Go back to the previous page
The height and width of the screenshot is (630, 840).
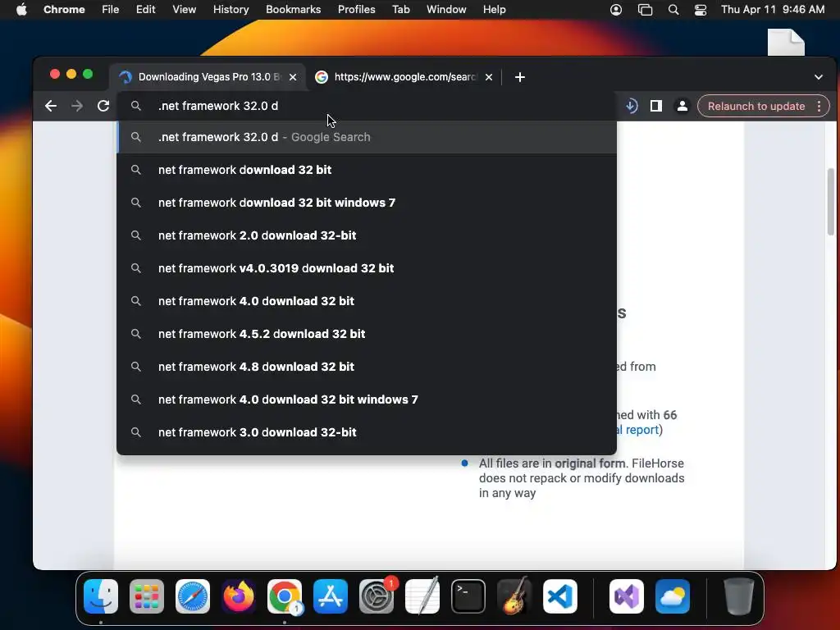(50, 106)
